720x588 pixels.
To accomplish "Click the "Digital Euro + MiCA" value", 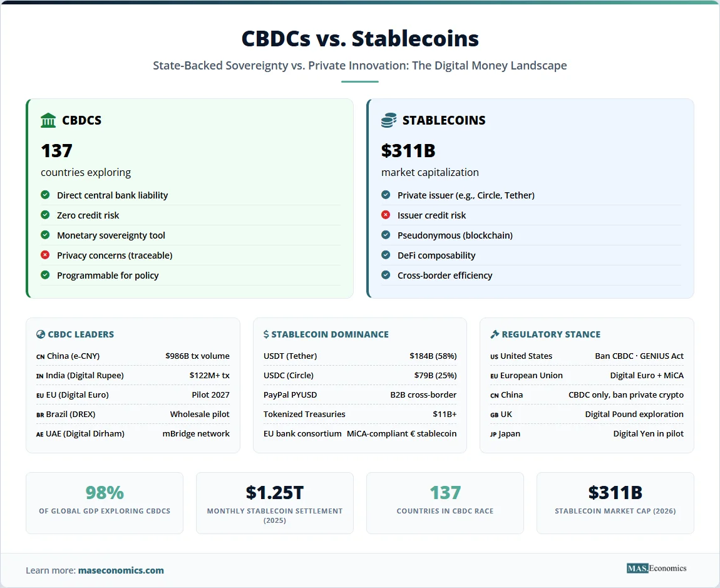I will tap(647, 375).
